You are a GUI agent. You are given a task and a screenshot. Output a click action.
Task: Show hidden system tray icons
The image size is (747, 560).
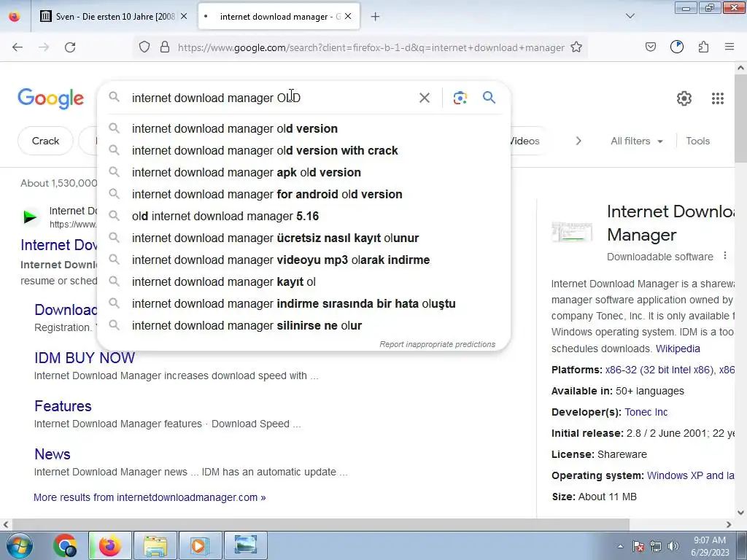(620, 546)
